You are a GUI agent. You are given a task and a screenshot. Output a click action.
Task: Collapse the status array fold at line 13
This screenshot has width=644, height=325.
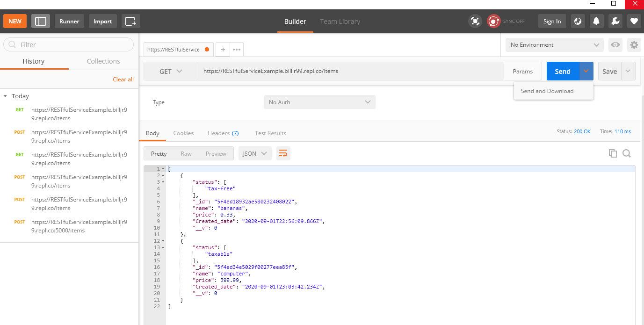pos(163,247)
